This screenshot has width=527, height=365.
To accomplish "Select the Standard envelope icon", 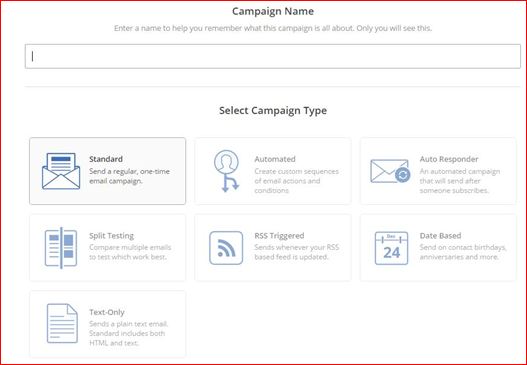I will 61,171.
